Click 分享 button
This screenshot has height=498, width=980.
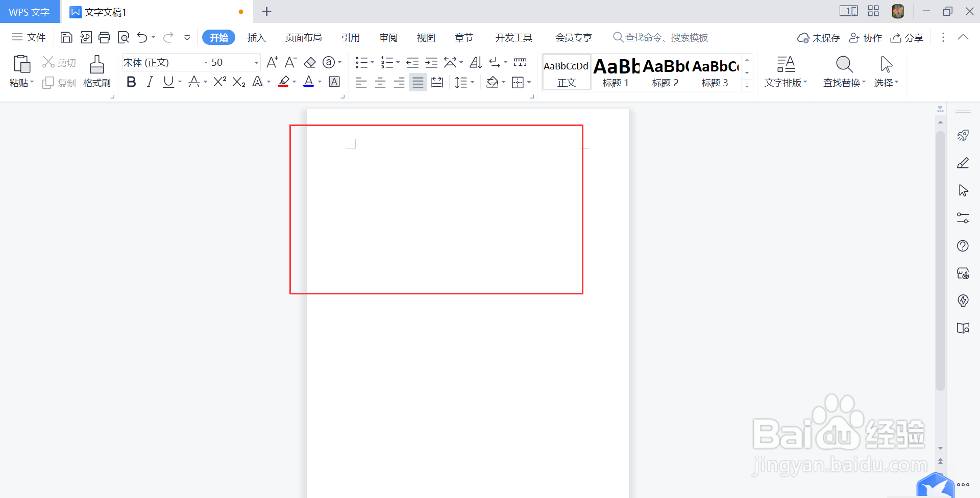tap(907, 38)
